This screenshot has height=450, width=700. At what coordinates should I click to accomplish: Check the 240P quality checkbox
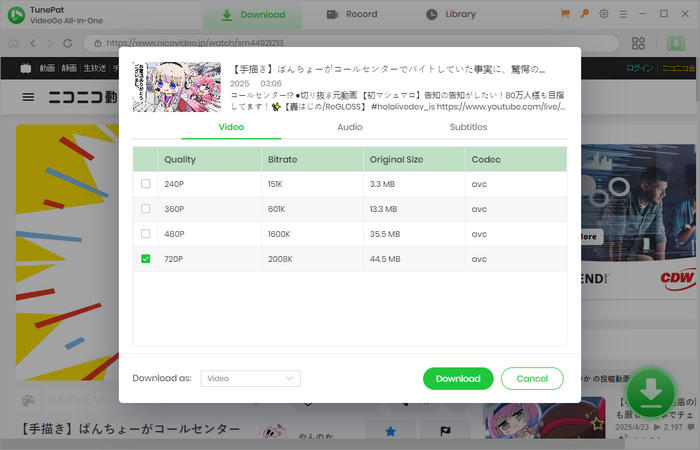pyautogui.click(x=146, y=184)
